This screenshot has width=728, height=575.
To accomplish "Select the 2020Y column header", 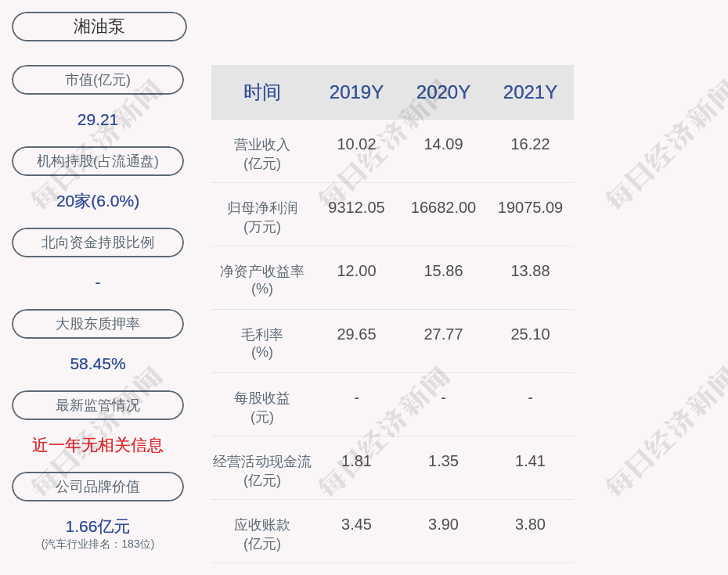I will click(443, 92).
